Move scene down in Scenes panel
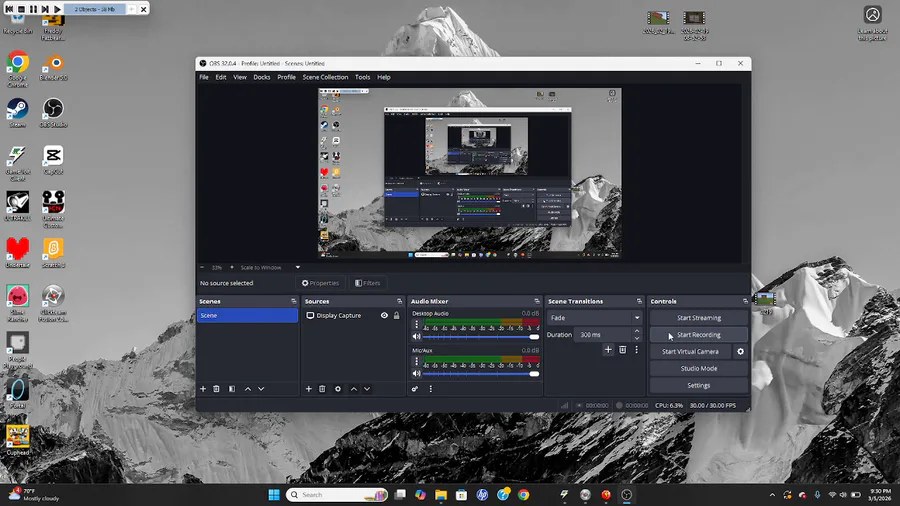 pyautogui.click(x=261, y=389)
